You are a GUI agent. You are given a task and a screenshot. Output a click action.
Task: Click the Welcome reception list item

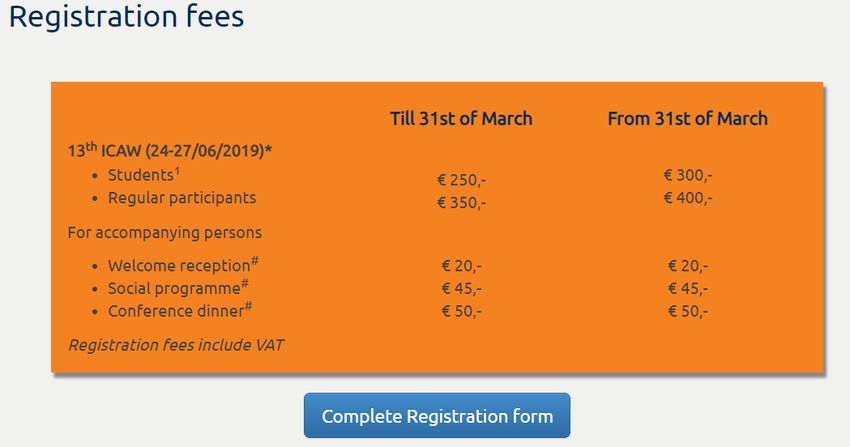183,265
